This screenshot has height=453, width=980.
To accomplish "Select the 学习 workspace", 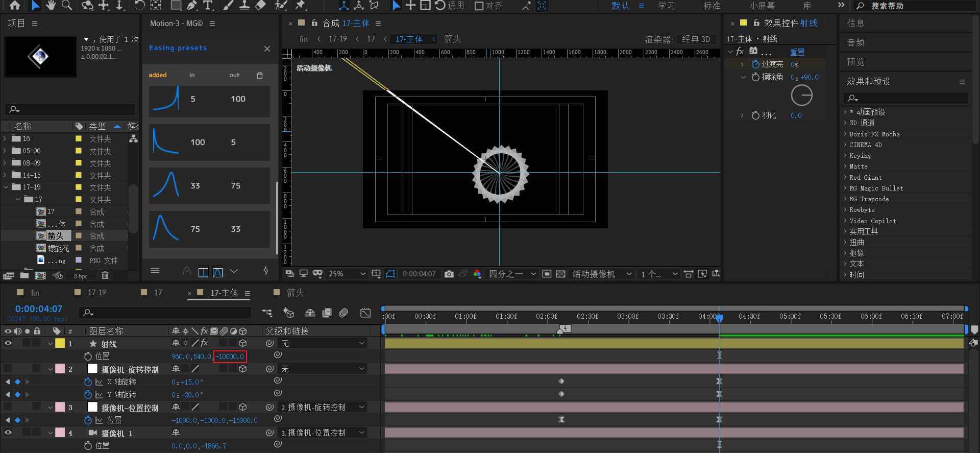I will pos(667,6).
